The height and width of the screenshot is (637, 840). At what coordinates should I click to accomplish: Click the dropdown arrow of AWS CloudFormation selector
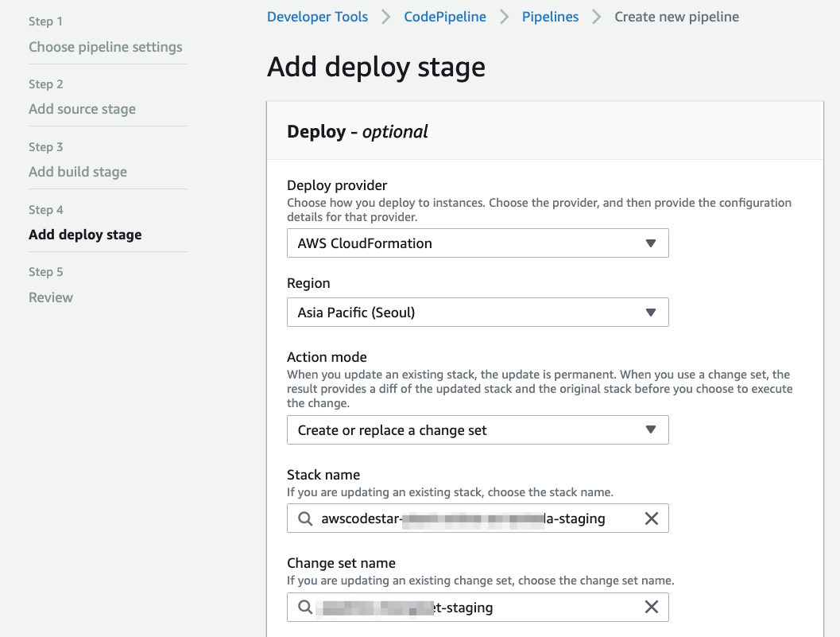[651, 243]
